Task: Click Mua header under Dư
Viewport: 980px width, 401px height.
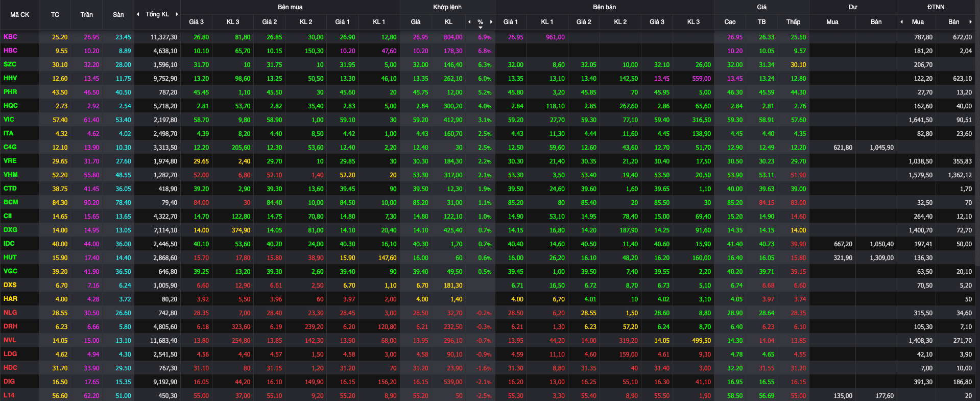Action: click(x=832, y=22)
